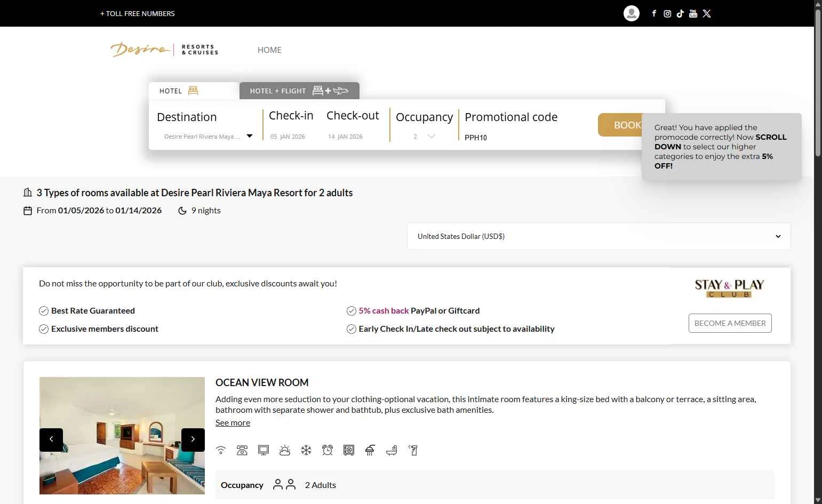822x504 pixels.
Task: Show next Ocean View Room photo
Action: [193, 439]
